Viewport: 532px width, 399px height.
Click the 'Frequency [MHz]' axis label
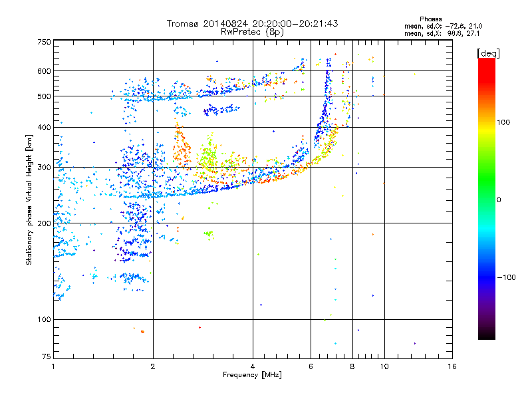click(252, 375)
